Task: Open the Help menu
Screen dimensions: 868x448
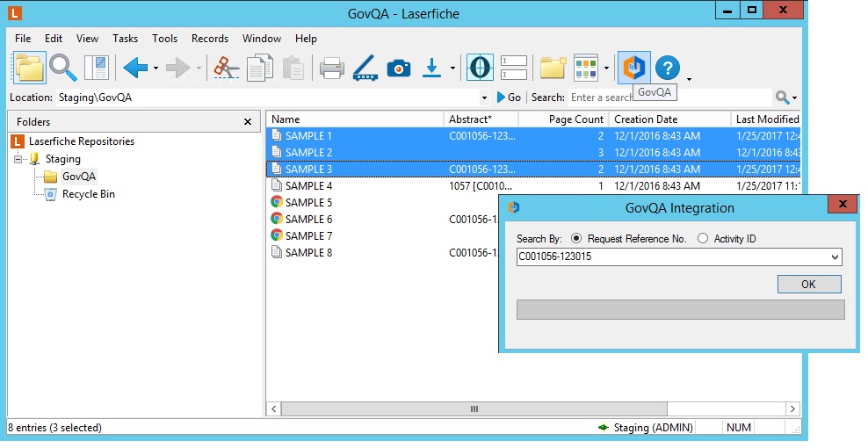Action: coord(306,38)
